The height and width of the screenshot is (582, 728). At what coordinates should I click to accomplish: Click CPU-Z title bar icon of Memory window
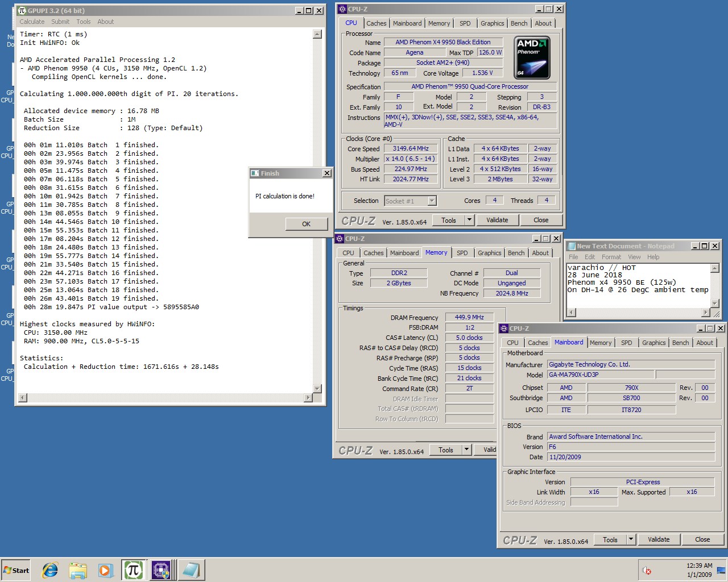(x=340, y=238)
